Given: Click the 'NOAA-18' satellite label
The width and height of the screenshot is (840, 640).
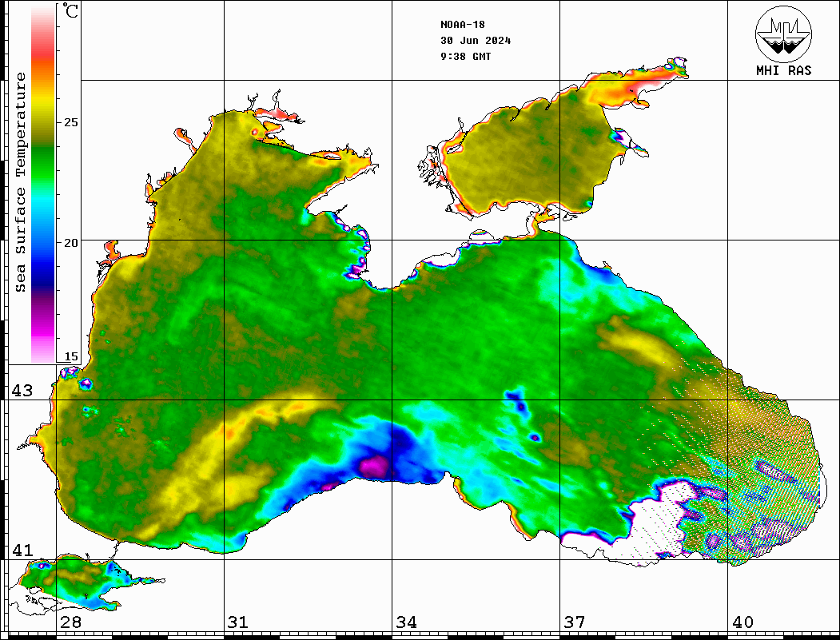Looking at the screenshot, I should point(462,25).
